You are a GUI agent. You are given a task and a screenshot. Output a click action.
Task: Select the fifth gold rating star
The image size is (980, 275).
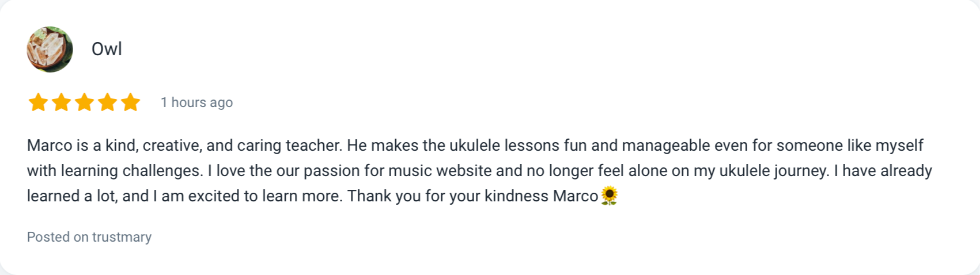(x=130, y=102)
